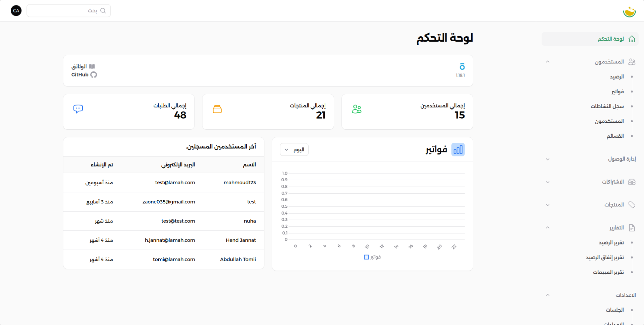The height and width of the screenshot is (325, 644).
Task: Click the إجمالي الطلبات chat bubble icon
Action: (78, 109)
